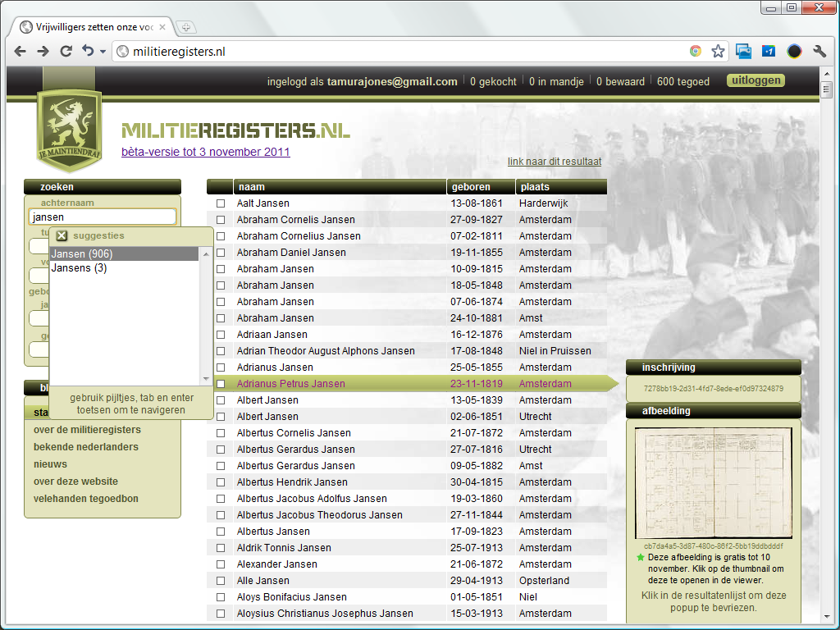This screenshot has height=630, width=840.
Task: Open the back-history dropdown arrow
Action: click(x=90, y=51)
